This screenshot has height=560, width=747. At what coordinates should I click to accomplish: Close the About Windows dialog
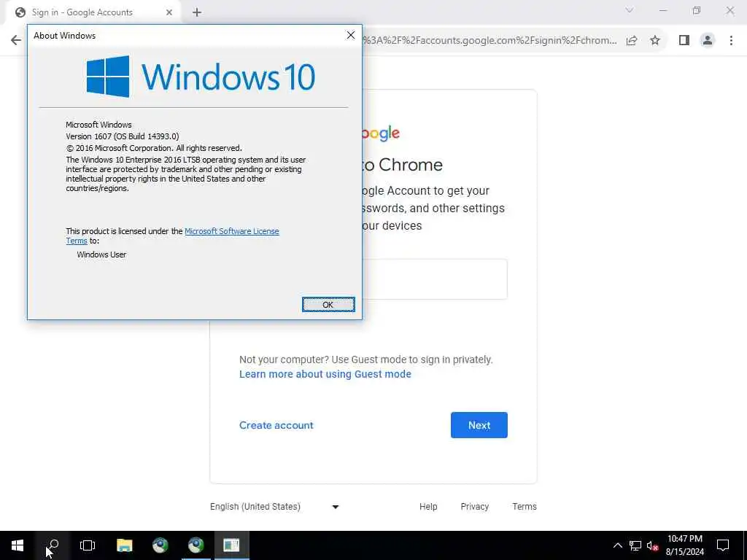point(351,35)
